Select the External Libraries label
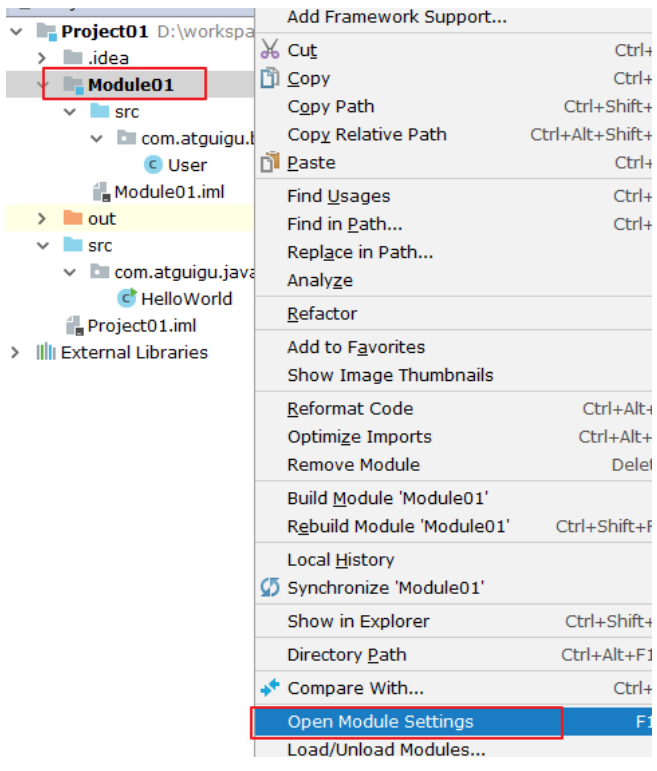 (134, 352)
